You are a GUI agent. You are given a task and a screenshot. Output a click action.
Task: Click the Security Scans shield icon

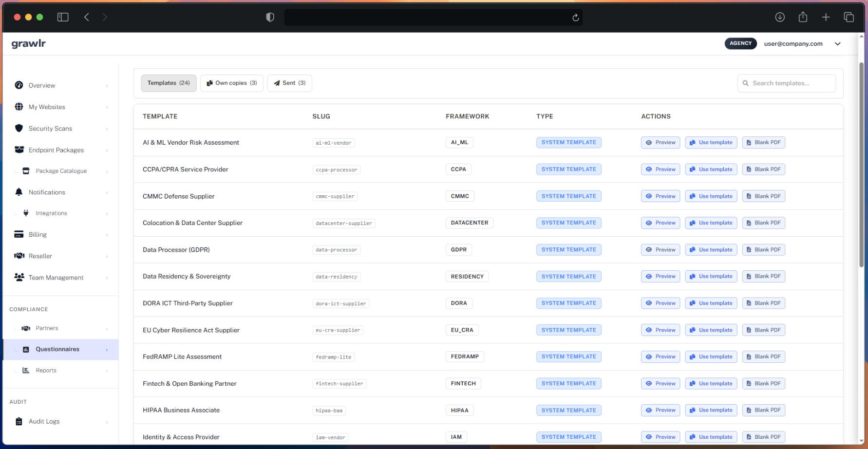pos(19,128)
